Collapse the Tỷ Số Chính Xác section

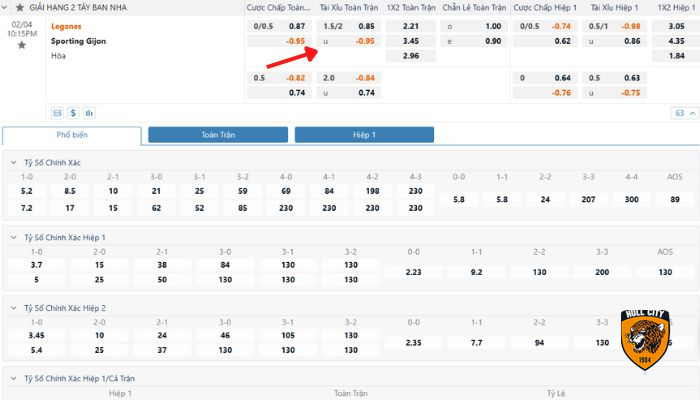click(14, 161)
